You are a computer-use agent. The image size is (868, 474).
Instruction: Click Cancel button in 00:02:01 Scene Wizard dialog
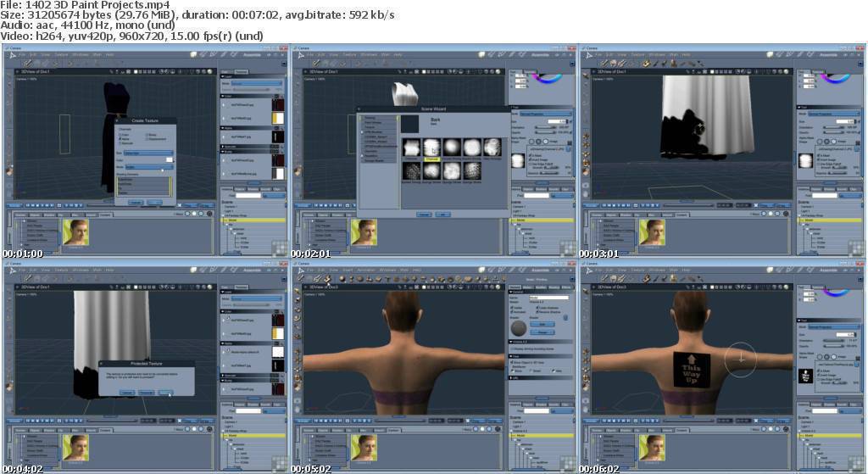[x=424, y=215]
